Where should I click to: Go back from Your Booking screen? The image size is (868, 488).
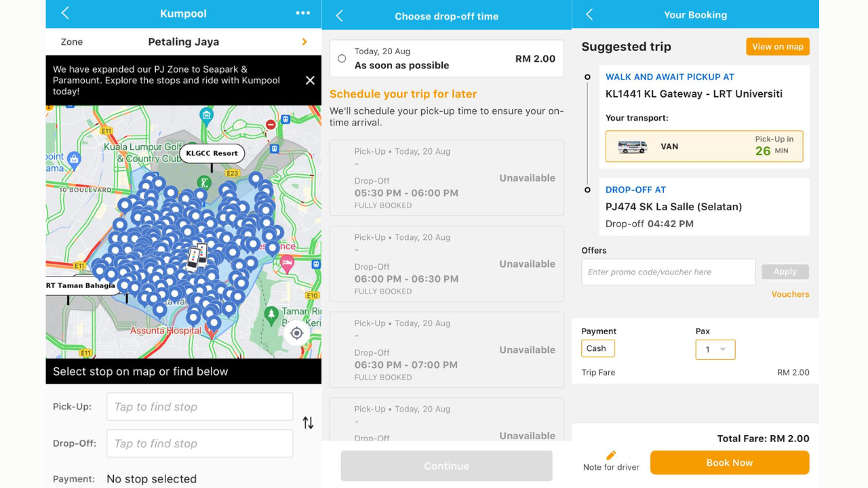[x=589, y=14]
